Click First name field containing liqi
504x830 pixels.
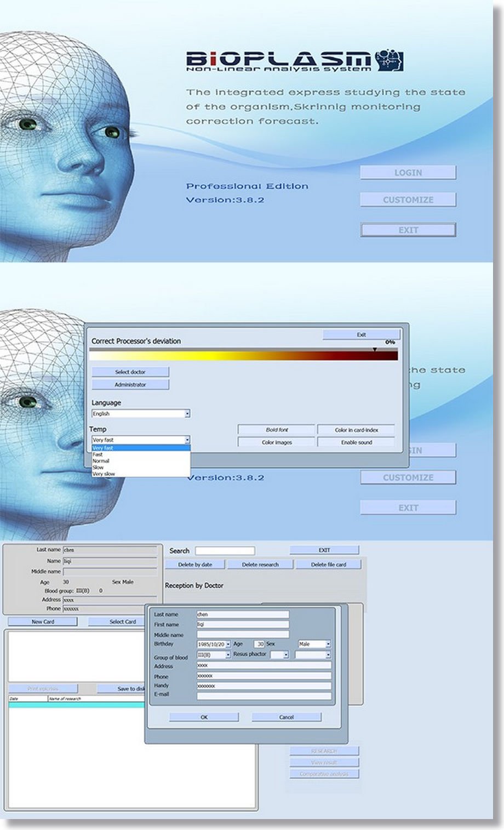tap(243, 624)
